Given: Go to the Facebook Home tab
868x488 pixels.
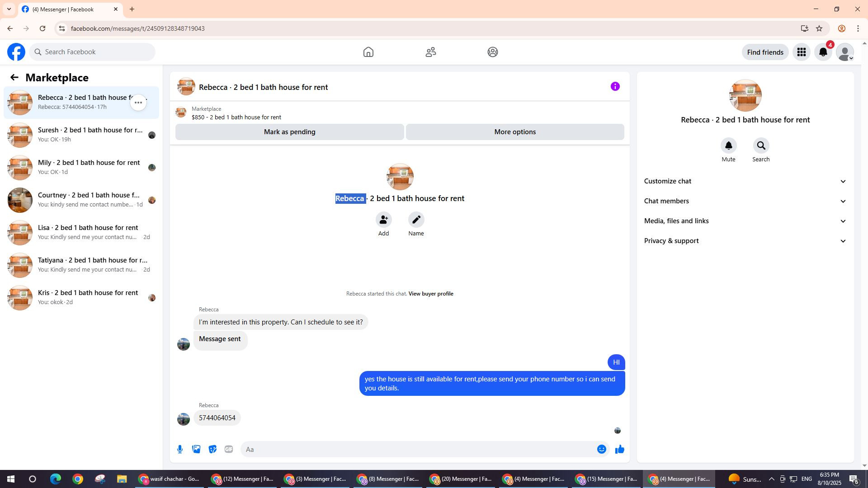Looking at the screenshot, I should (368, 52).
